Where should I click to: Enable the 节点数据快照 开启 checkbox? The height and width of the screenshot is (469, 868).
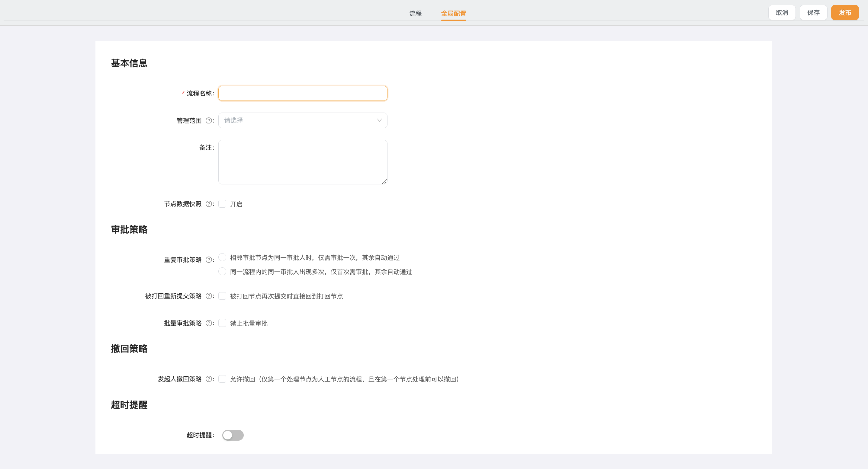pos(222,204)
